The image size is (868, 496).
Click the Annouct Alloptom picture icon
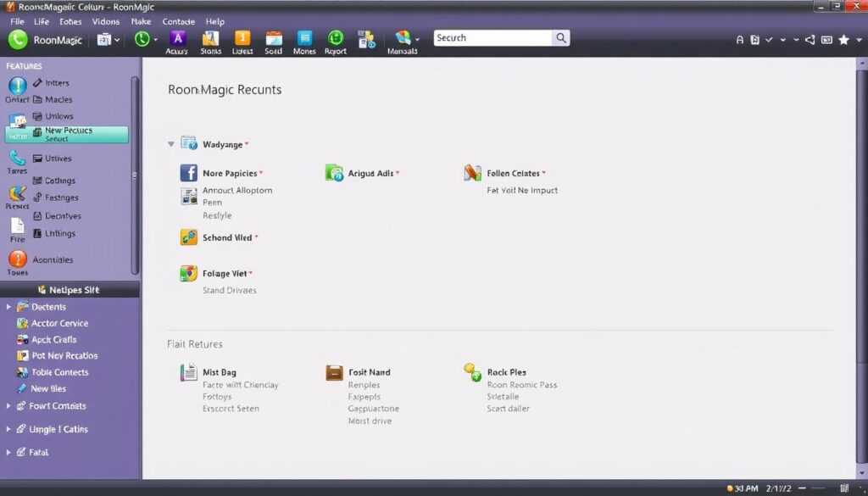(189, 196)
